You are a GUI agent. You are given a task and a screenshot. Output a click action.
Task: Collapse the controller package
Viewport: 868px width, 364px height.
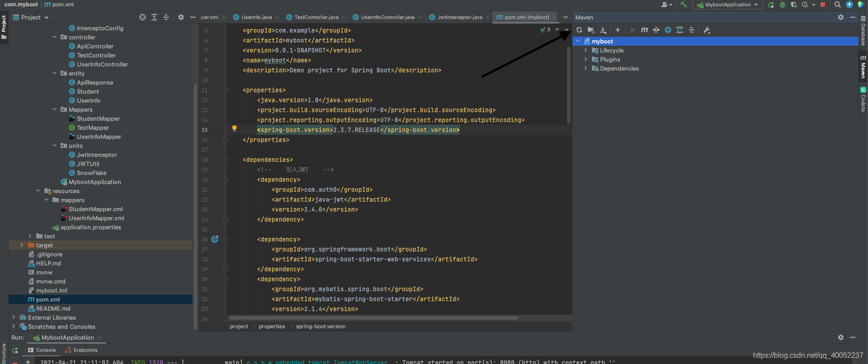pyautogui.click(x=55, y=37)
